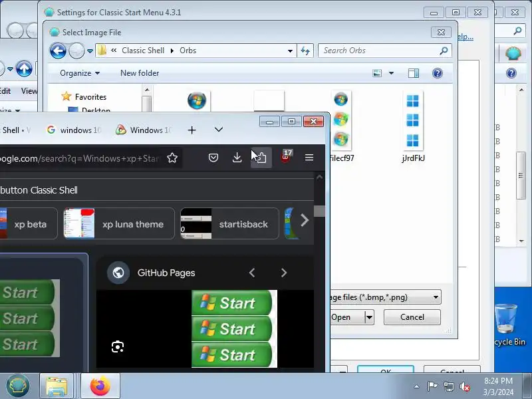Expand the Open button split arrow
The height and width of the screenshot is (399, 532).
369,318
